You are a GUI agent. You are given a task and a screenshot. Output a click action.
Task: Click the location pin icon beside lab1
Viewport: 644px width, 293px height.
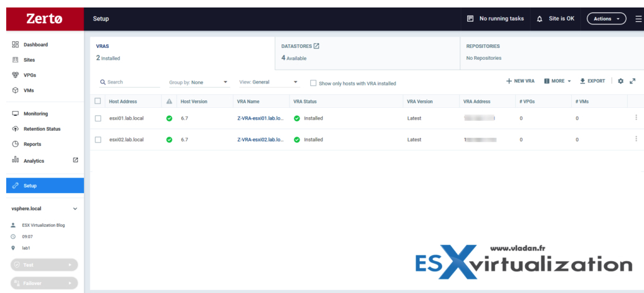[x=13, y=248]
